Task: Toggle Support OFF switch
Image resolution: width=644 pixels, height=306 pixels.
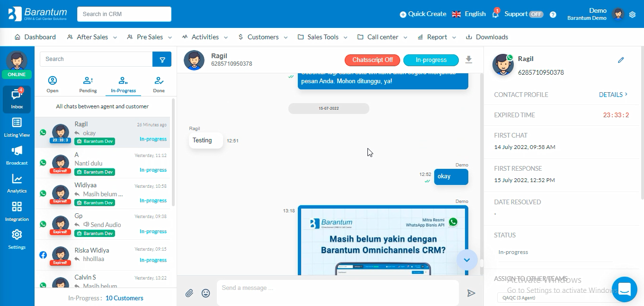Action: click(536, 14)
